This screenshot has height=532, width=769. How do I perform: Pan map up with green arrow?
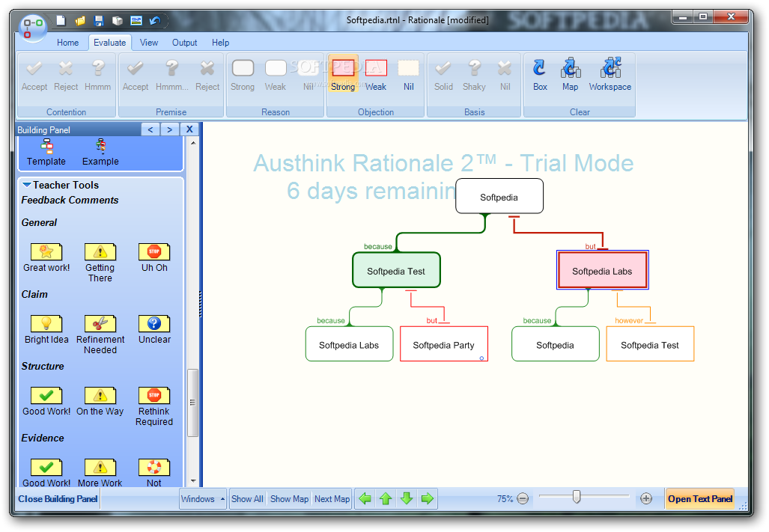point(386,498)
